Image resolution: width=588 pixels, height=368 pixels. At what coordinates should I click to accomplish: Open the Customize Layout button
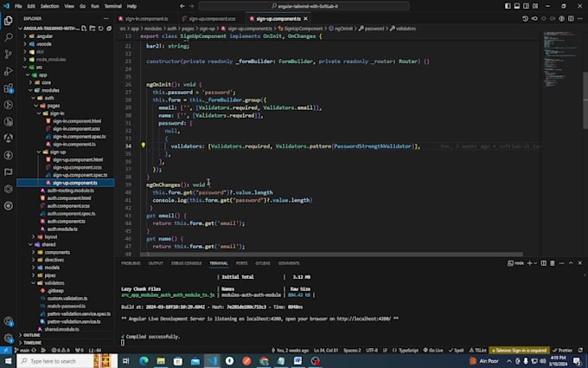(535, 6)
